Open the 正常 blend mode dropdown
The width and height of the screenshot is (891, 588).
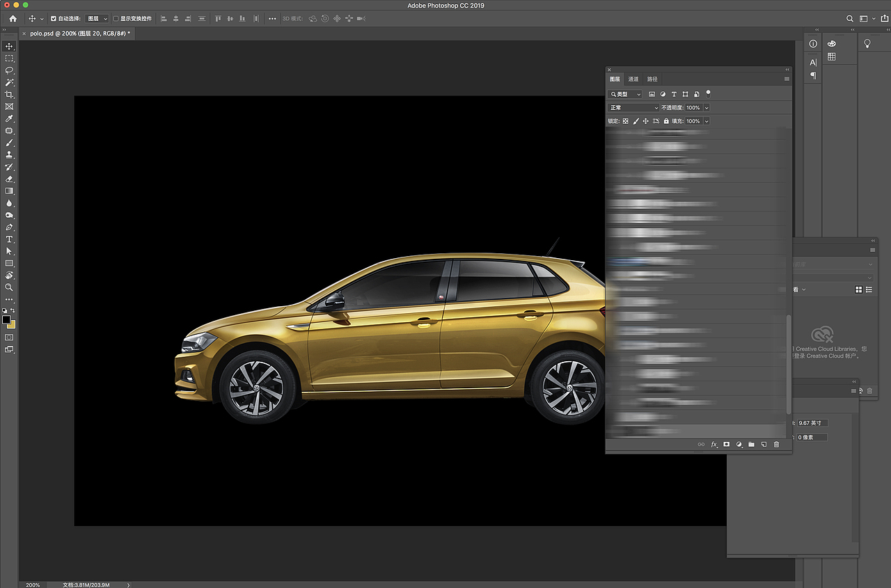633,108
